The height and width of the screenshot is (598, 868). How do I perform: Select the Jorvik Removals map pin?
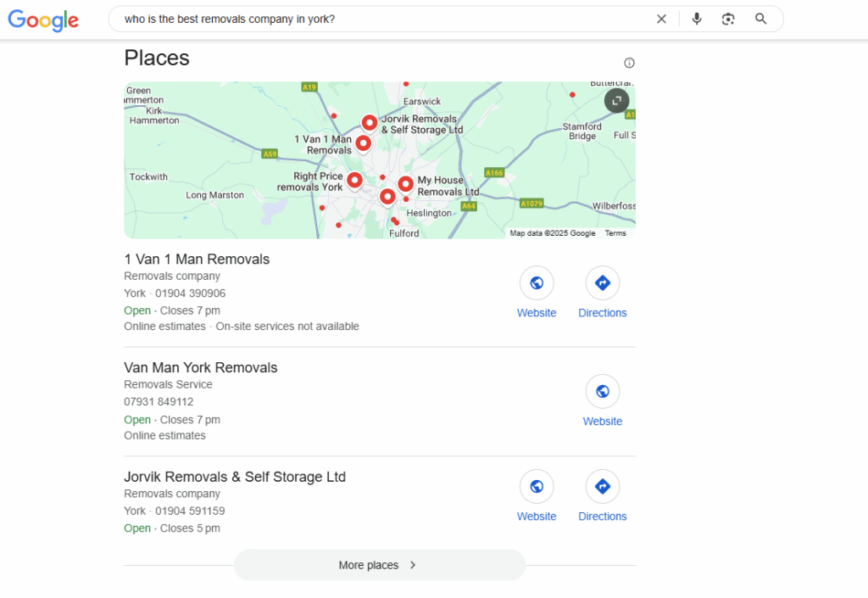tap(370, 123)
